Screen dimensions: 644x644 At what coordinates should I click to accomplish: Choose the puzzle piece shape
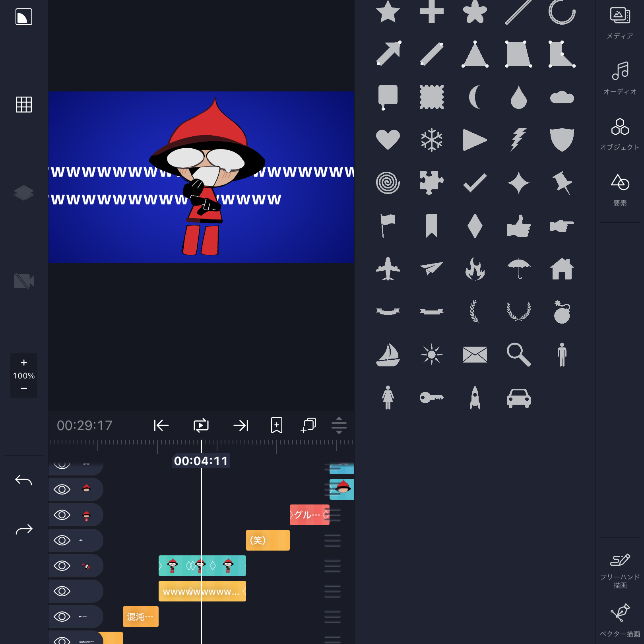pos(431,183)
